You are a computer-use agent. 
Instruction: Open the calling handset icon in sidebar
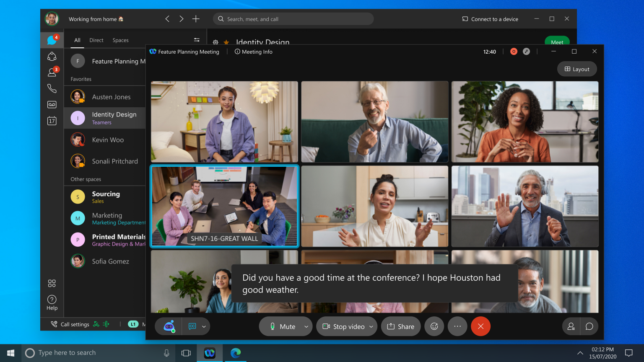coord(52,88)
